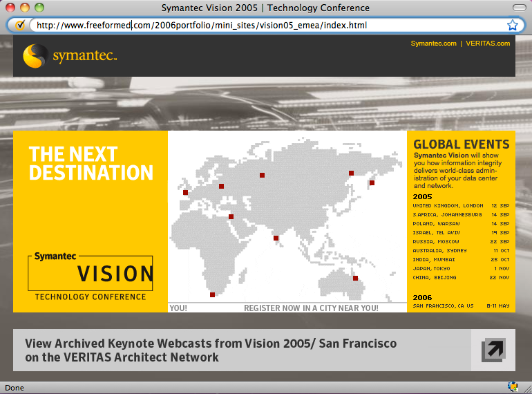Image resolution: width=532 pixels, height=394 pixels.
Task: Click the Sydney marker on the map
Action: click(x=355, y=278)
